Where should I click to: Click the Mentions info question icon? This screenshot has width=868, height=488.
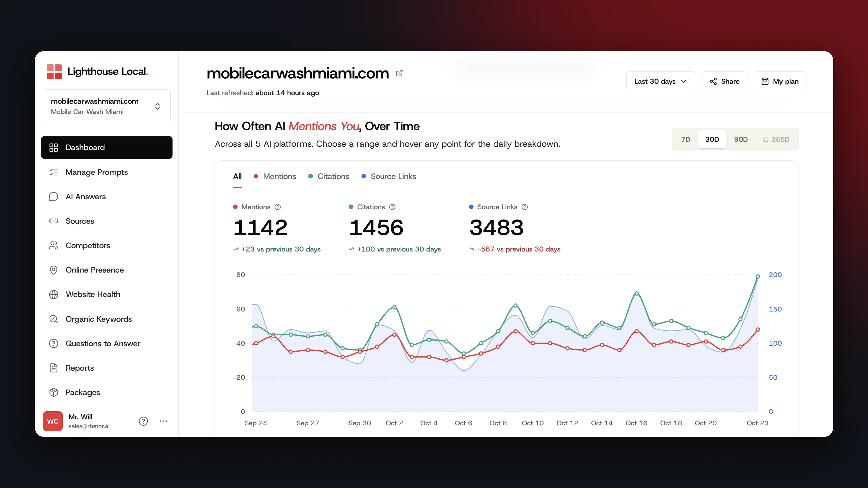click(x=278, y=207)
